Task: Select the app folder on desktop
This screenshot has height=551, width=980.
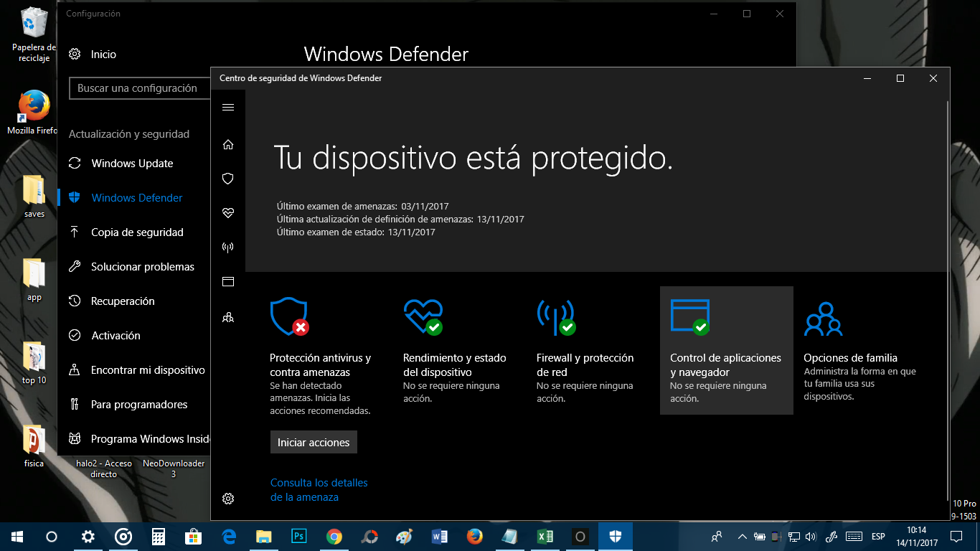Action: click(x=34, y=280)
